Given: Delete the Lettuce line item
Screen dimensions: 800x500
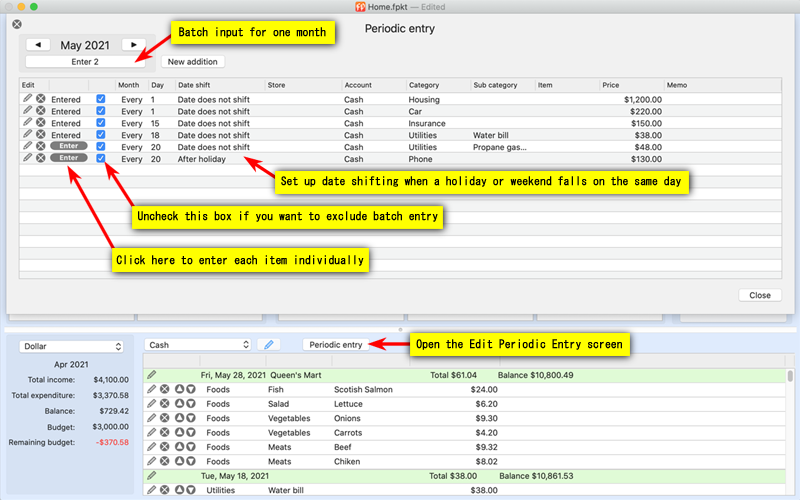Looking at the screenshot, I should pos(165,404).
